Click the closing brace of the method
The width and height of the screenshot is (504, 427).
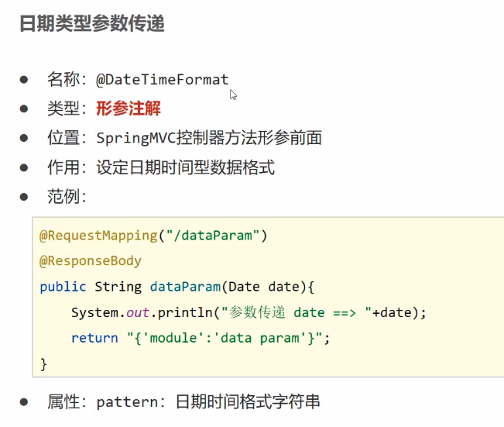43,363
